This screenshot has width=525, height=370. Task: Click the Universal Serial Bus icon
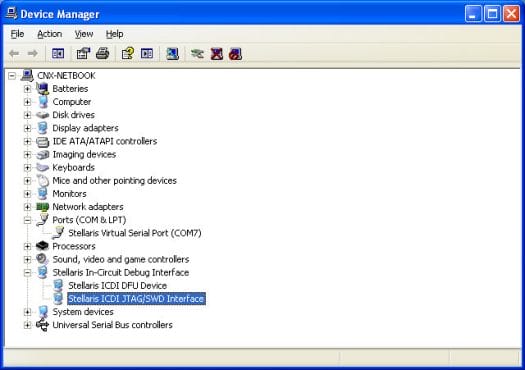point(43,325)
